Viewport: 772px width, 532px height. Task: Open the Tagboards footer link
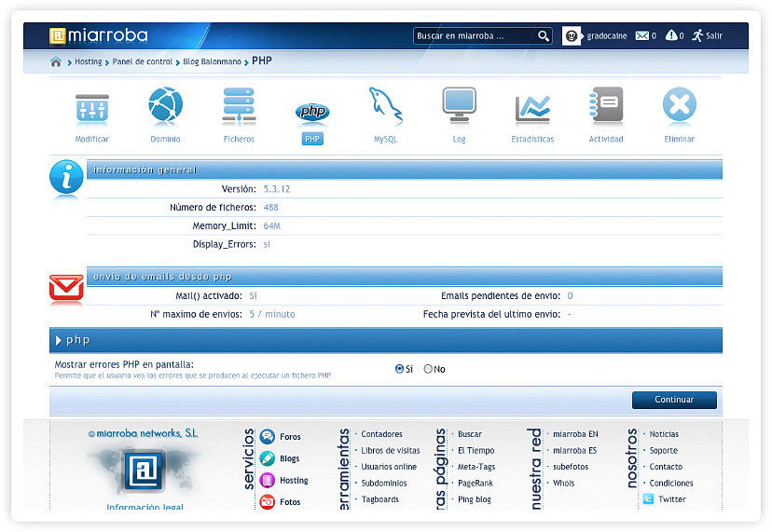tap(380, 499)
